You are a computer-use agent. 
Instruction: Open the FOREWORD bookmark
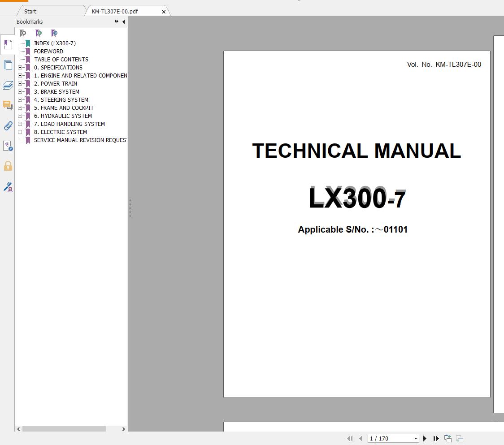coord(48,52)
